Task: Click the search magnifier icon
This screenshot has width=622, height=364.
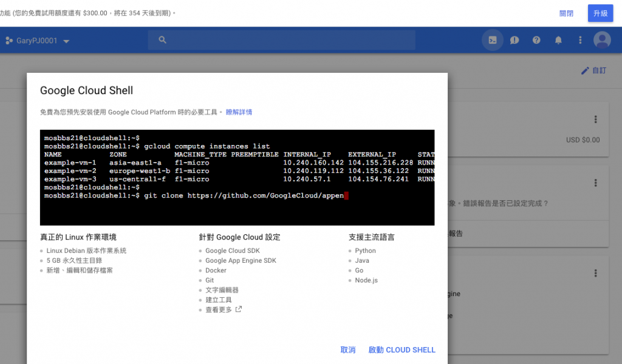Action: point(162,39)
